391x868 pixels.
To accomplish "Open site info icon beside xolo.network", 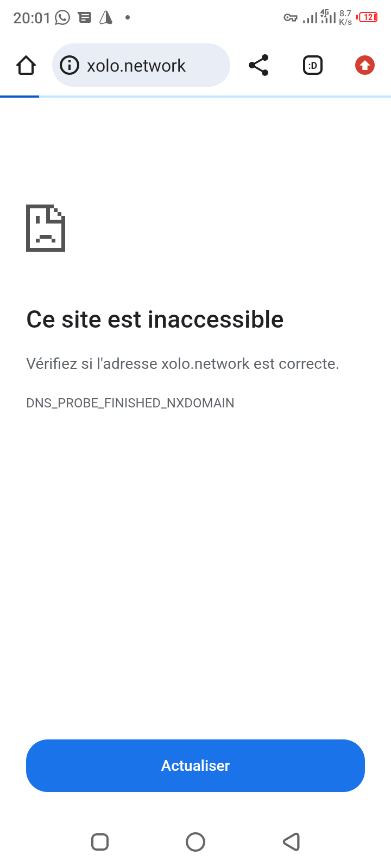I will [69, 66].
